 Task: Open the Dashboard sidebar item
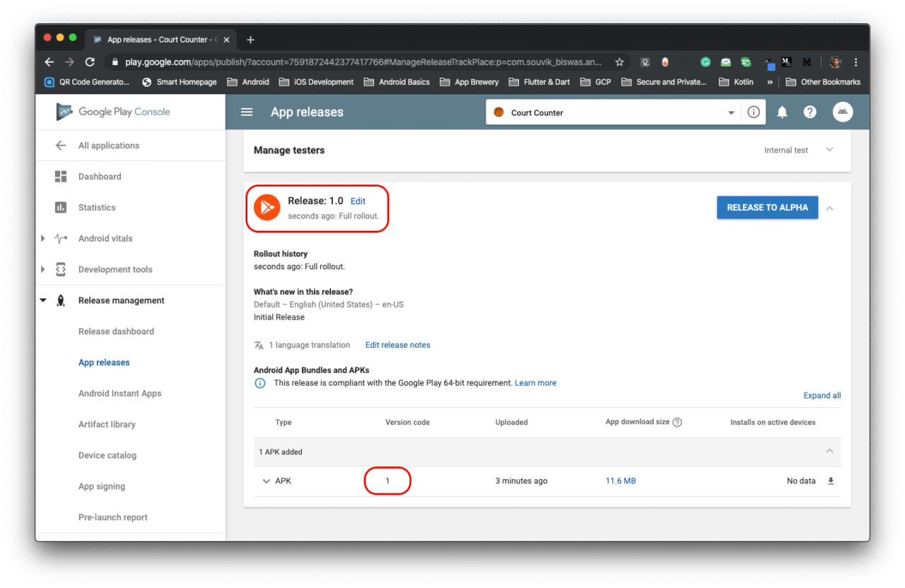click(100, 177)
